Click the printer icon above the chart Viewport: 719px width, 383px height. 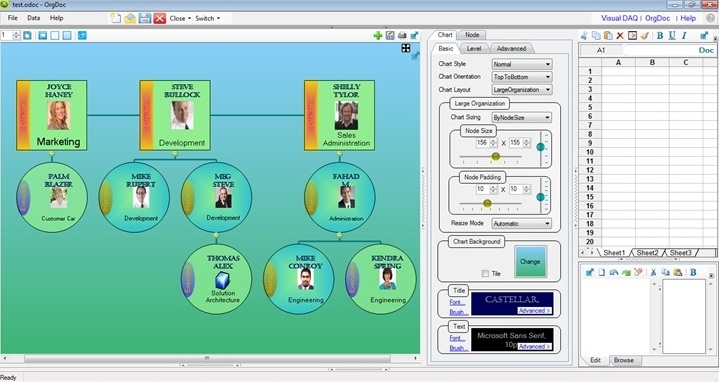(x=402, y=35)
